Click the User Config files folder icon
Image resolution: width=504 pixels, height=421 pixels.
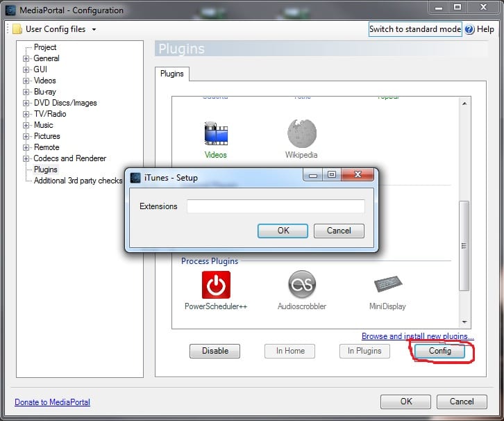pos(17,29)
